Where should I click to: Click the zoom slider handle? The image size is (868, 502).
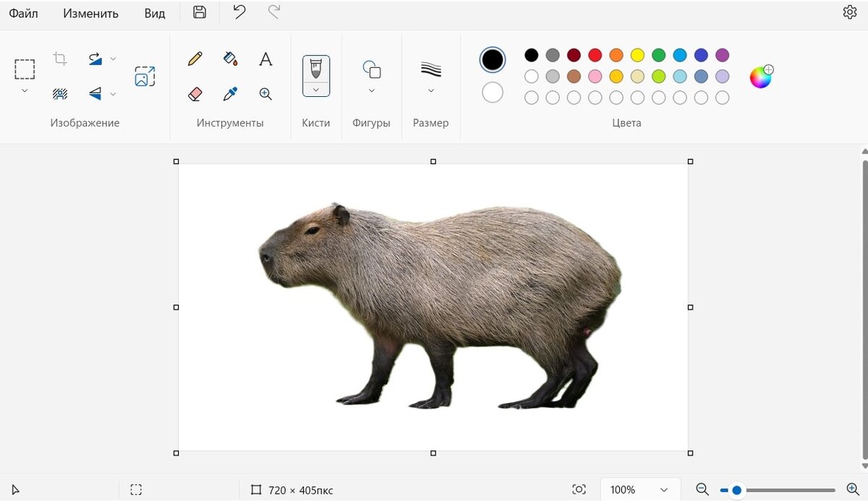pos(736,490)
